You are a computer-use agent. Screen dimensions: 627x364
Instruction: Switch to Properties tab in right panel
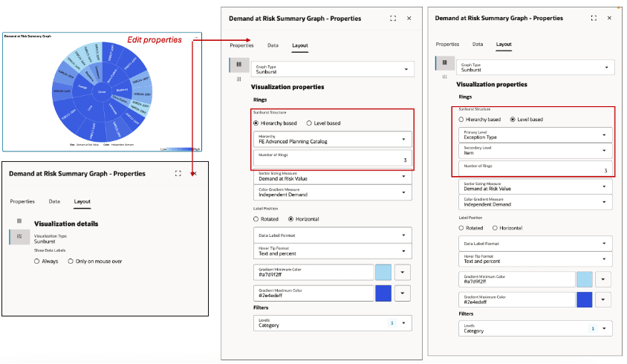click(447, 45)
